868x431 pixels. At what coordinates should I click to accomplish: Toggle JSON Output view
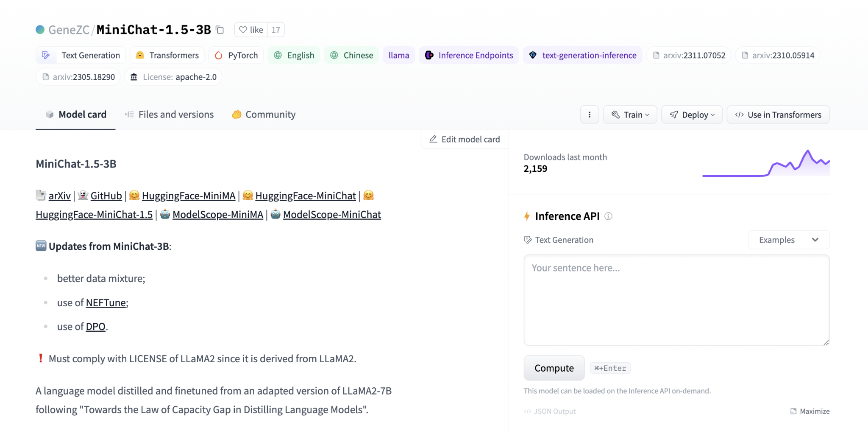pos(550,411)
